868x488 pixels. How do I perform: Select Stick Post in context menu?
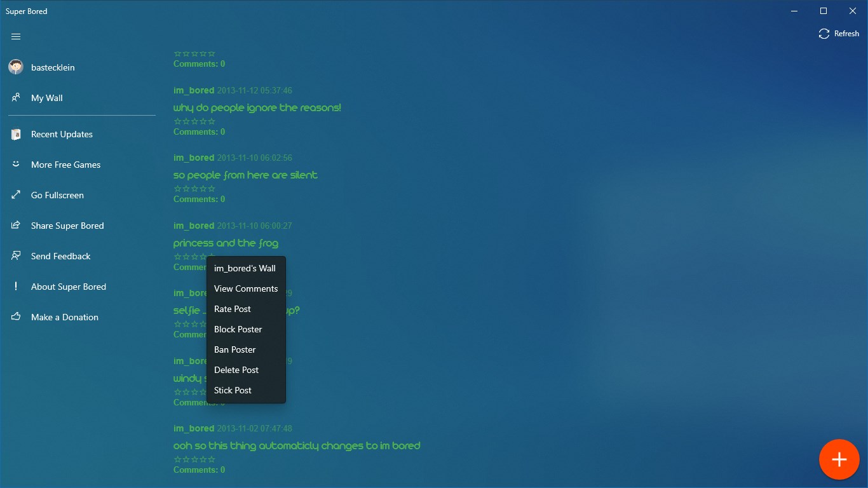pos(245,390)
